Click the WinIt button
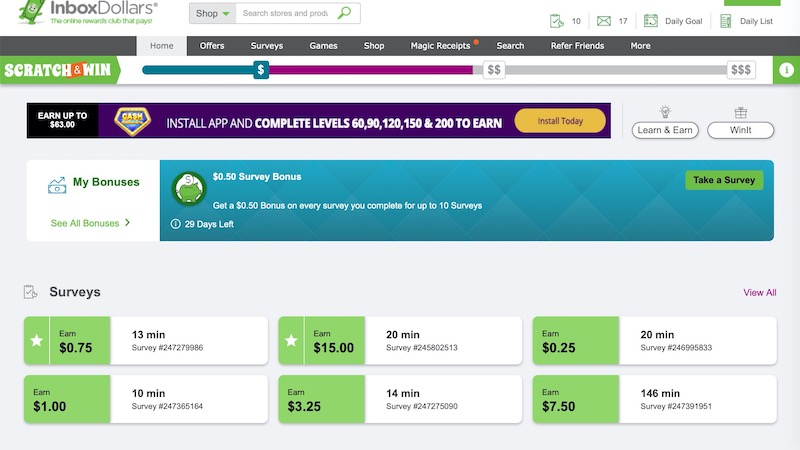The width and height of the screenshot is (800, 450). tap(740, 130)
